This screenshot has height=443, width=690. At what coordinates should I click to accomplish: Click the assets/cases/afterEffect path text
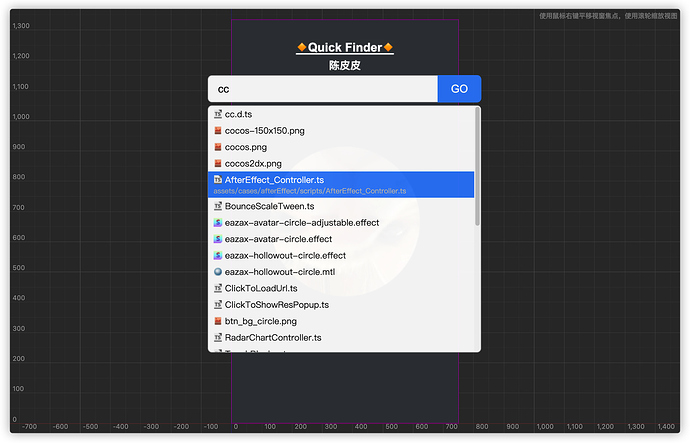pos(310,191)
